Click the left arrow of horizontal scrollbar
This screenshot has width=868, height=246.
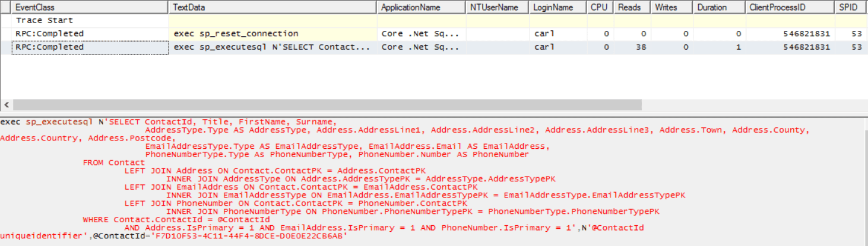pos(5,105)
